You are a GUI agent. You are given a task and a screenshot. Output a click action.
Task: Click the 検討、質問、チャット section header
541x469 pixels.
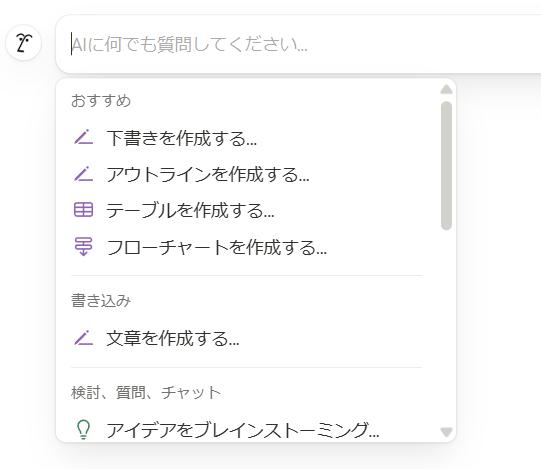click(x=146, y=392)
